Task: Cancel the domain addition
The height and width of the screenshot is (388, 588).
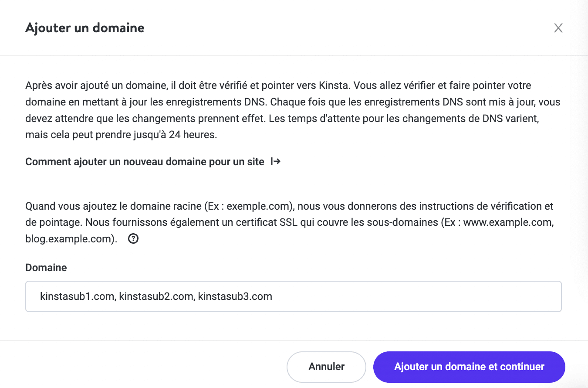Action: point(326,367)
